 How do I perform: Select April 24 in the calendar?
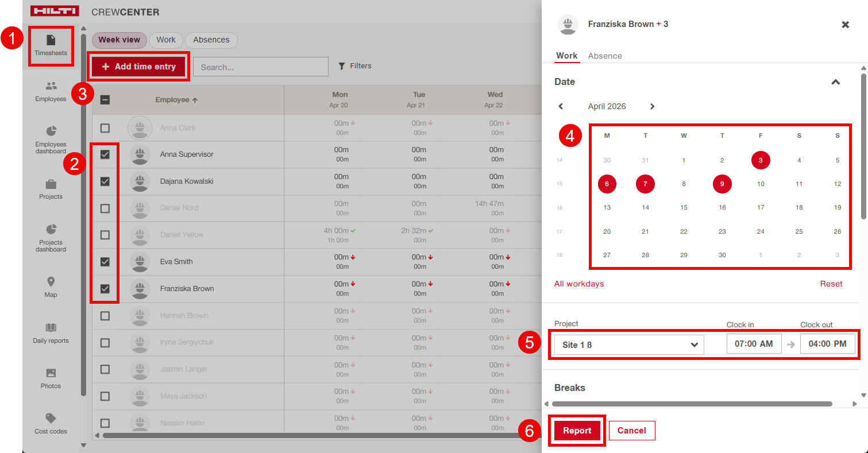761,231
